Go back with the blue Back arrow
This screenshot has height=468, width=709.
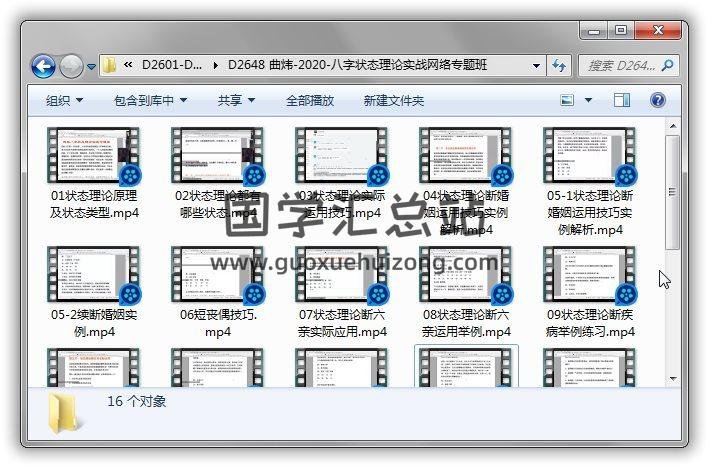(43, 66)
